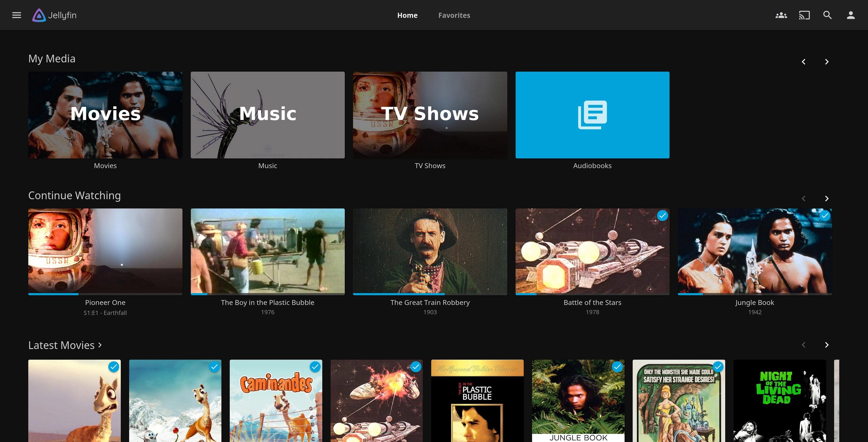Open the SyncPlay group icon
The image size is (868, 442).
pos(781,15)
